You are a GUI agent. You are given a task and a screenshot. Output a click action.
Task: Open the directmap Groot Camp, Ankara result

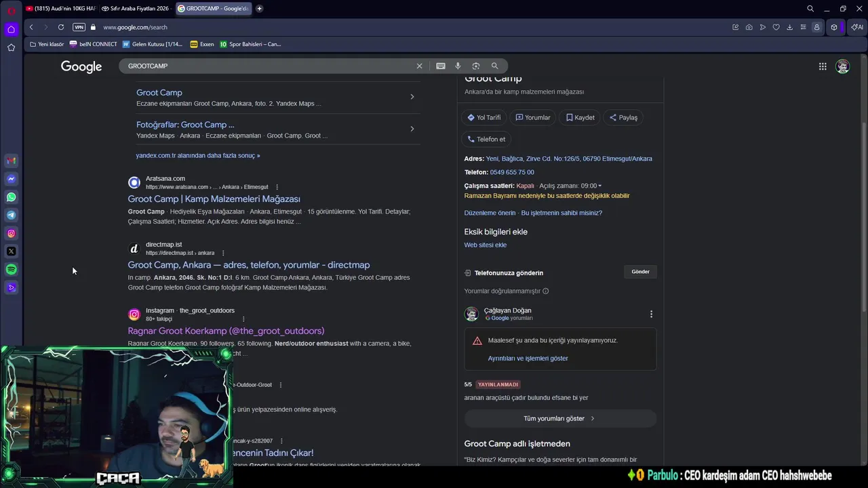249,265
